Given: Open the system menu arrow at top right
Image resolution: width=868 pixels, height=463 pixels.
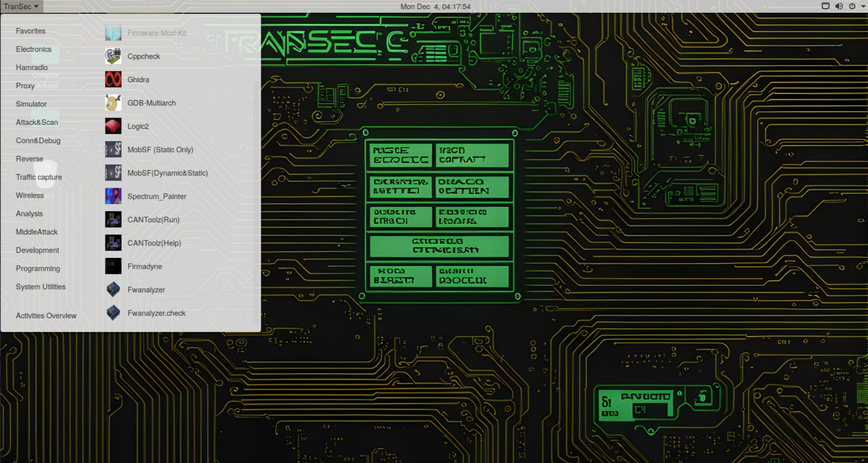Looking at the screenshot, I should click(863, 6).
